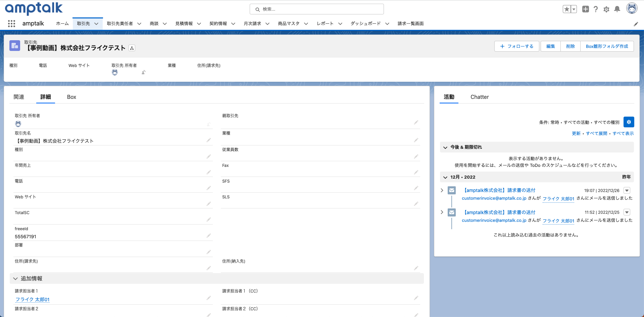Open the notifications bell
This screenshot has width=644, height=317.
617,9
